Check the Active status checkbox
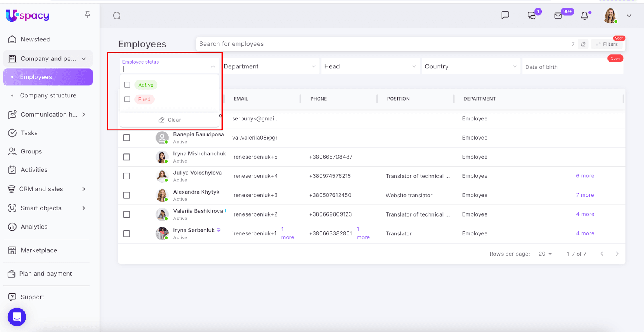Screen dimensions: 644x332 (x=127, y=85)
